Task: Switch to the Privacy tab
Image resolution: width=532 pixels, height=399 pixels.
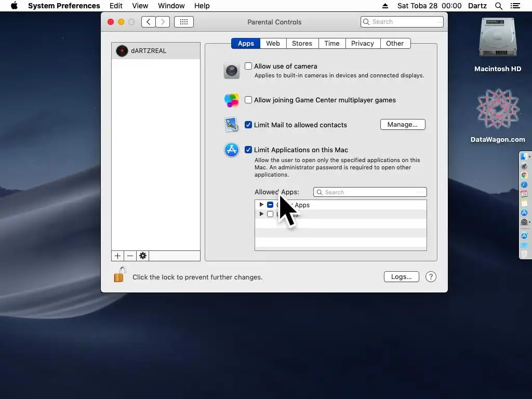Action: pos(362,44)
